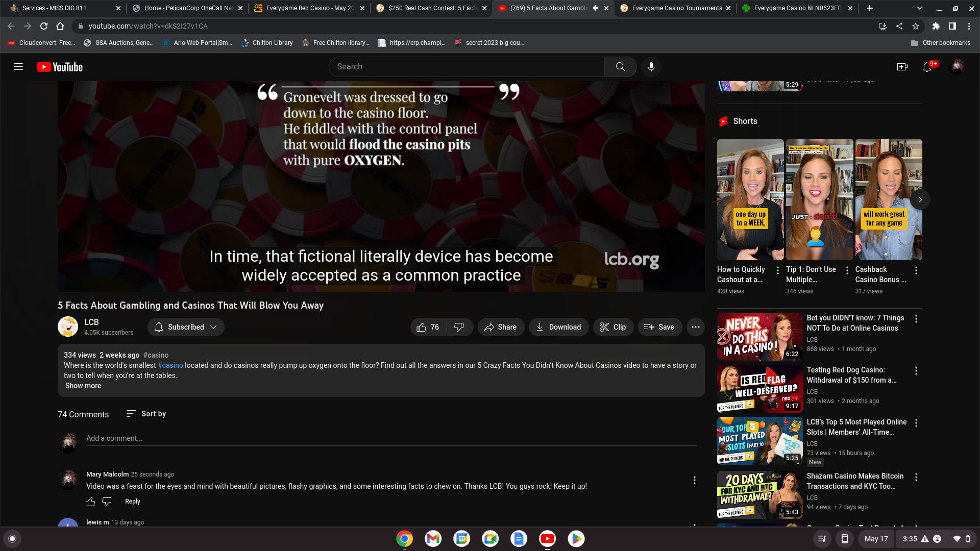This screenshot has height=551, width=980.
Task: Mute the audio indicator on YouTube tab
Action: point(595,8)
